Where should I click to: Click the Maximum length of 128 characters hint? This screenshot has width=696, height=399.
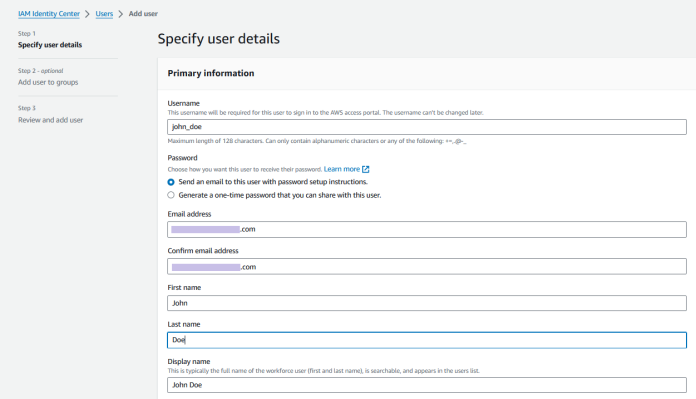(x=317, y=141)
